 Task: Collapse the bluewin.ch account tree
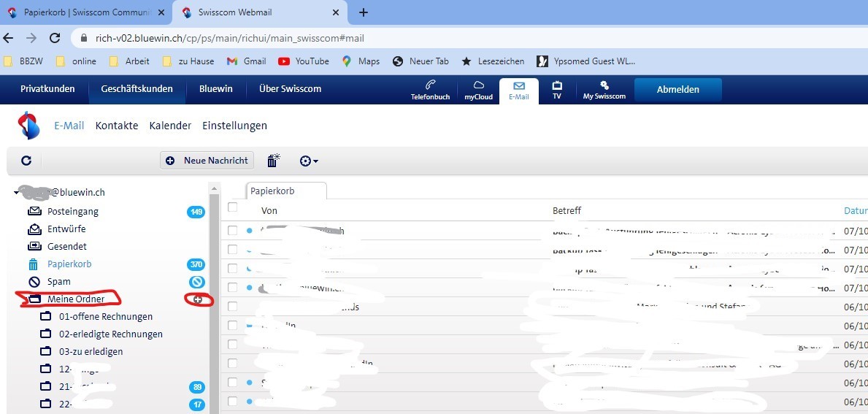click(16, 193)
